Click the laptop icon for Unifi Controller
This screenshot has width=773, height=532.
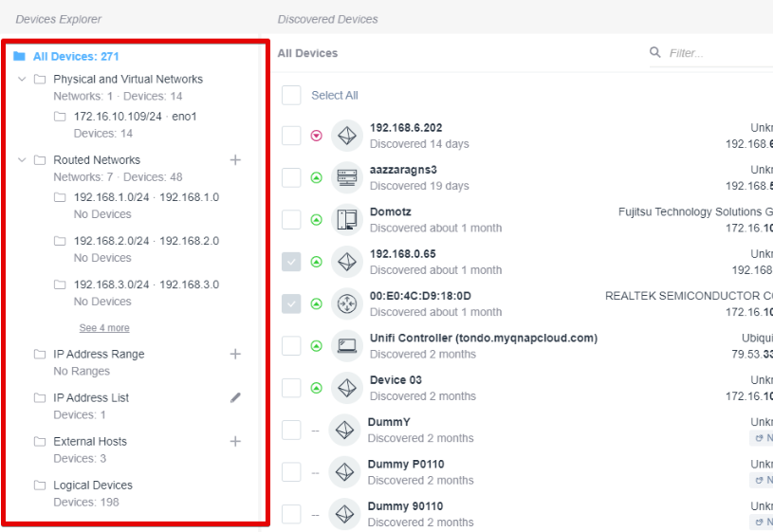[x=347, y=345]
